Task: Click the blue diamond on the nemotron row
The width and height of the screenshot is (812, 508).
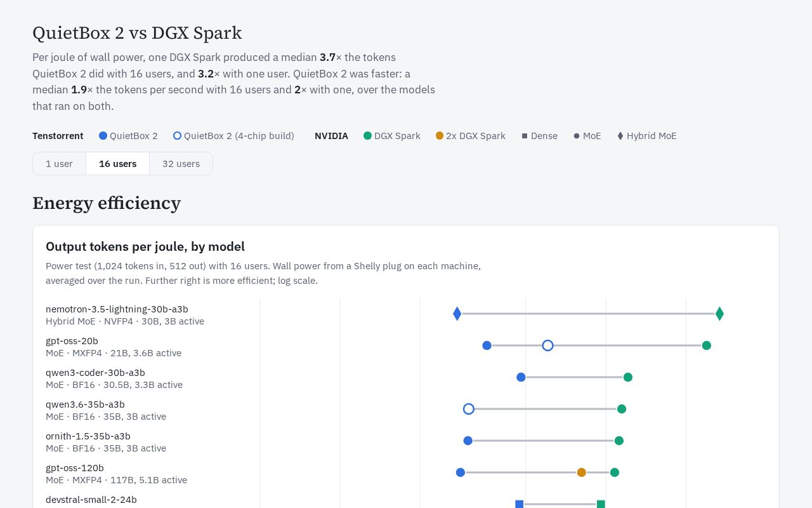Action: [457, 314]
